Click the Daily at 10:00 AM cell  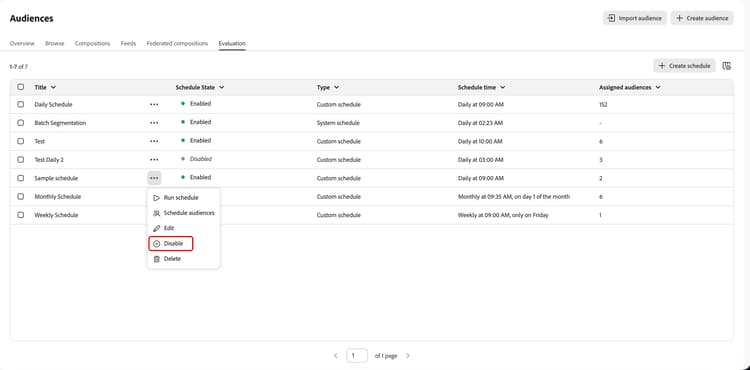point(480,141)
